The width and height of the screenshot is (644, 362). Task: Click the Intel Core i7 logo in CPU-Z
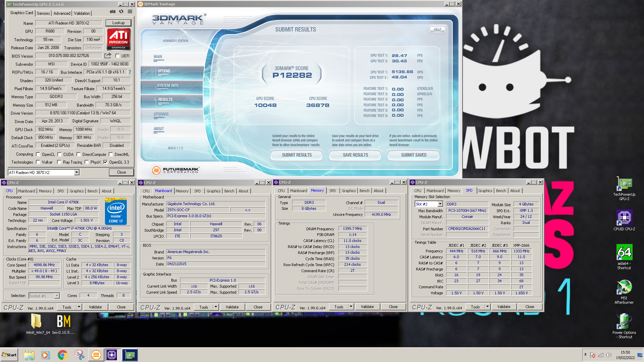click(116, 211)
